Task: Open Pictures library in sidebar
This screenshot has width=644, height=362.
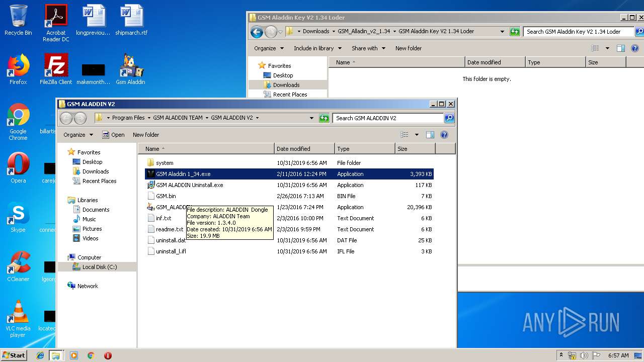Action: click(x=92, y=229)
